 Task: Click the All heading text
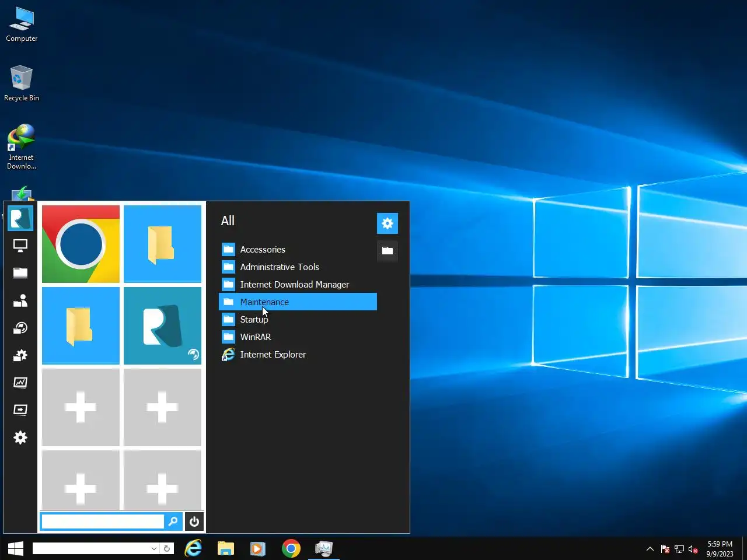pyautogui.click(x=228, y=221)
